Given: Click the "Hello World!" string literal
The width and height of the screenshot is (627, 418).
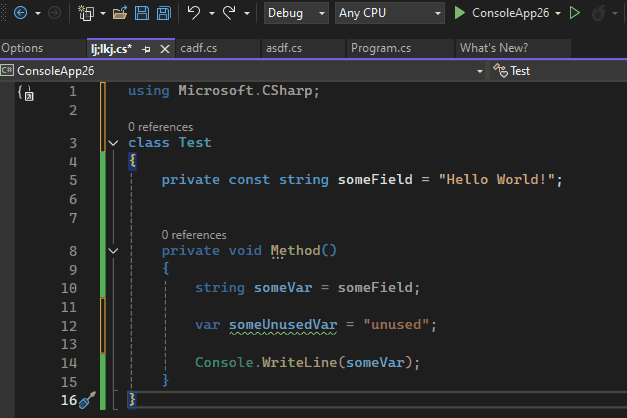Looking at the screenshot, I should point(496,180).
